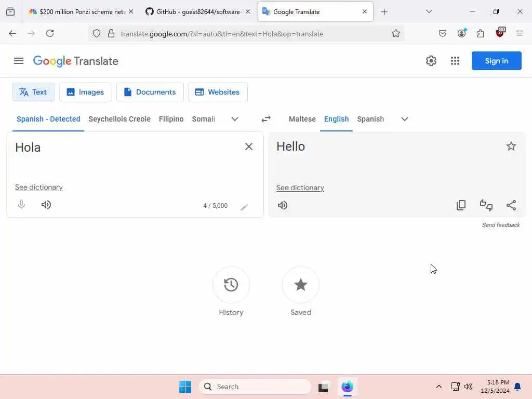
Task: Choose Maltese as target language
Action: [302, 119]
